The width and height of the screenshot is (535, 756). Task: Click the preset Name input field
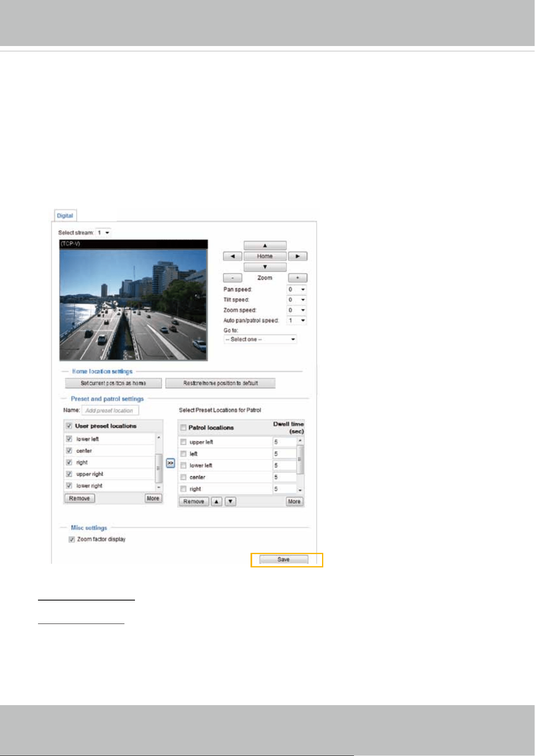tap(110, 410)
